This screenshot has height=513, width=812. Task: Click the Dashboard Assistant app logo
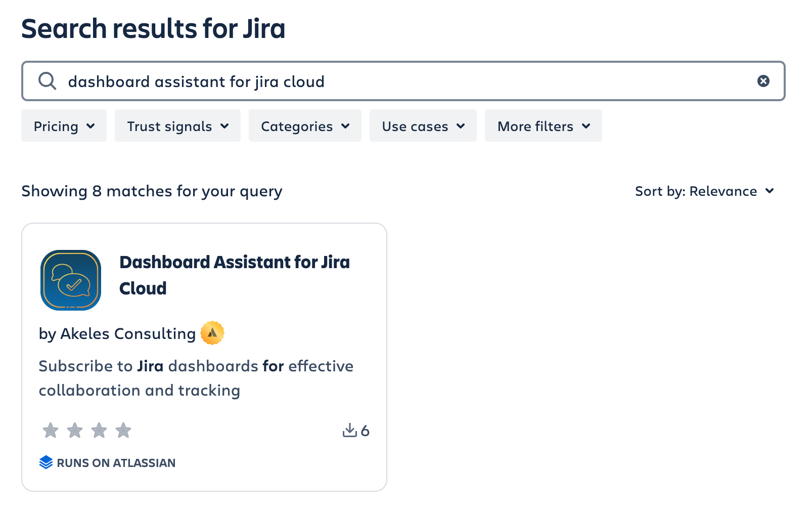[71, 280]
